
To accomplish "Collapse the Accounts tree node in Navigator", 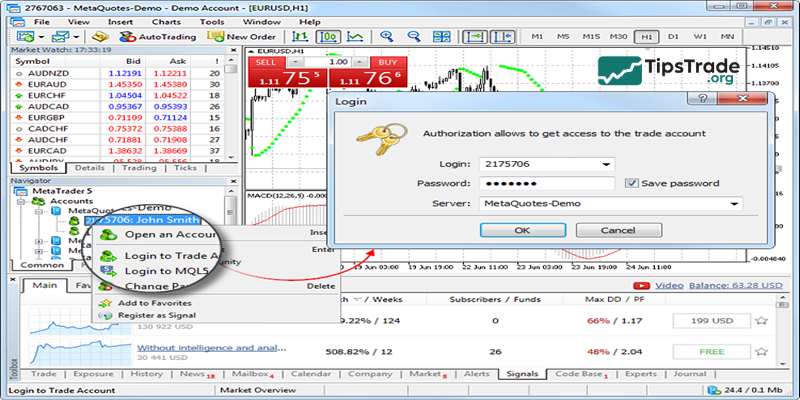I will click(x=21, y=200).
